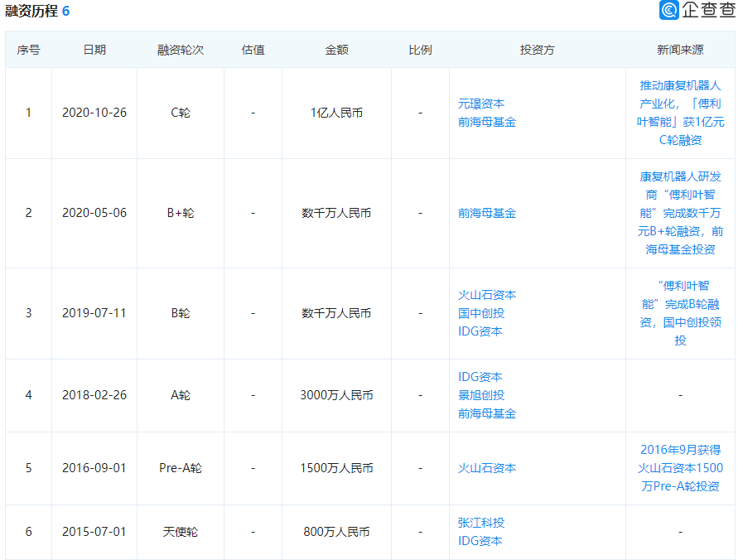Open 前海母基金 link in B+轮 row
Image resolution: width=743 pixels, height=560 pixels.
[x=487, y=213]
